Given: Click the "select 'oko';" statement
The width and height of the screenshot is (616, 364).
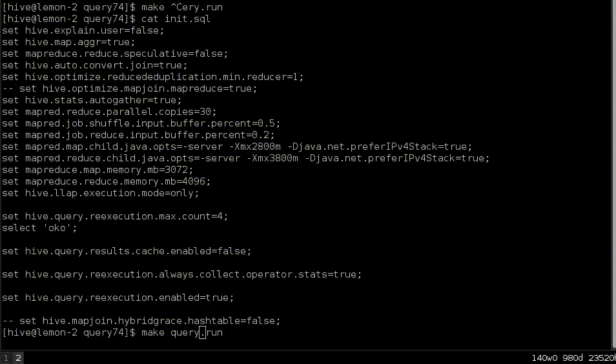Looking at the screenshot, I should coord(39,228).
